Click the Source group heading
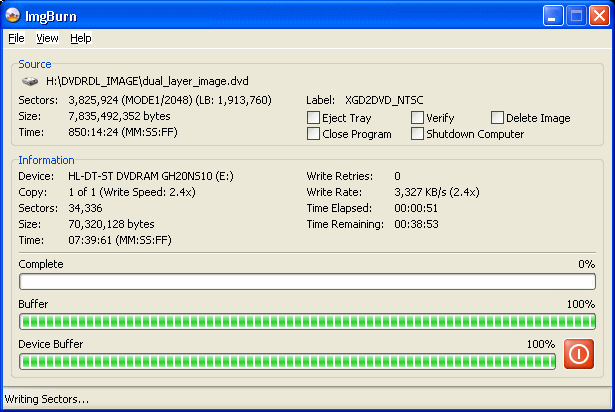 pyautogui.click(x=35, y=64)
